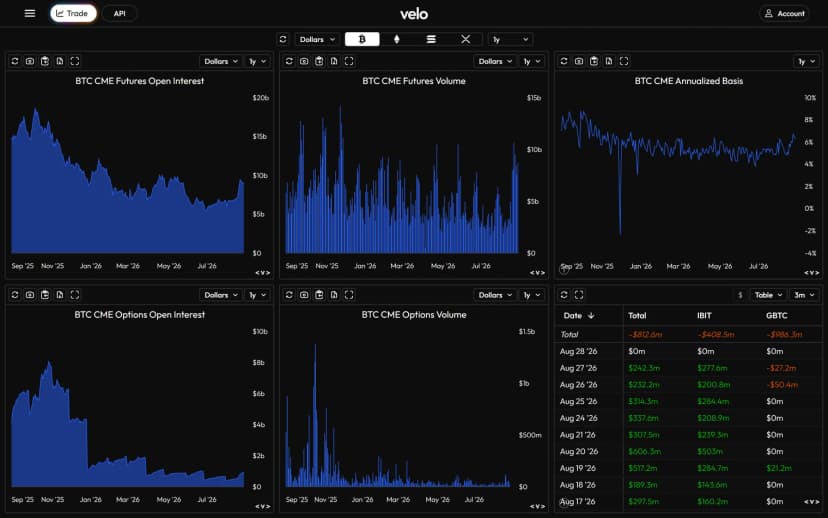This screenshot has width=828, height=518.
Task: Refresh the BTC CME Options Open Interest chart
Action: (15, 295)
